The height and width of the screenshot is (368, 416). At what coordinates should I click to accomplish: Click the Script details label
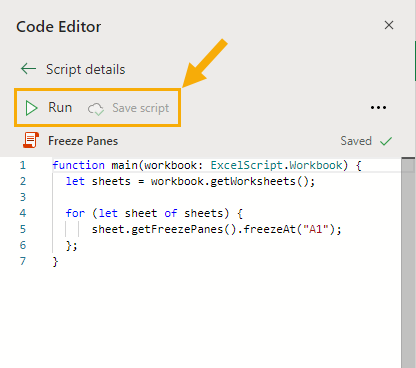click(x=86, y=69)
